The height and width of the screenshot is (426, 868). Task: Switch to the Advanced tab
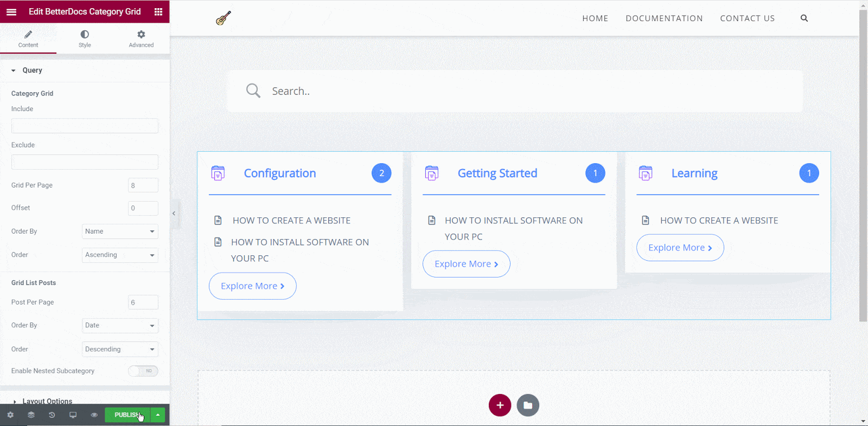coord(141,38)
